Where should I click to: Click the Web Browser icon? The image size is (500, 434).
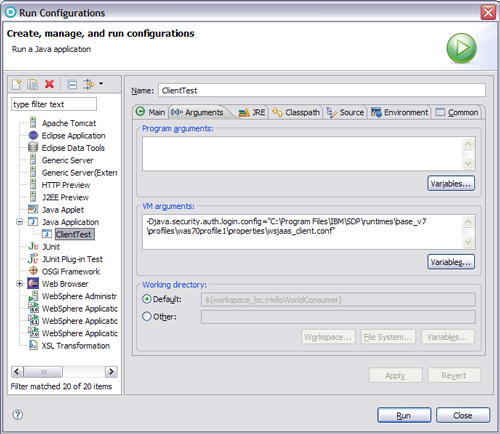pos(33,283)
